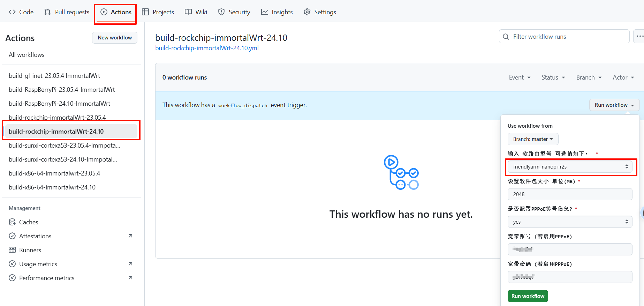644x306 pixels.
Task: Open the Pull requests tab
Action: [x=67, y=12]
